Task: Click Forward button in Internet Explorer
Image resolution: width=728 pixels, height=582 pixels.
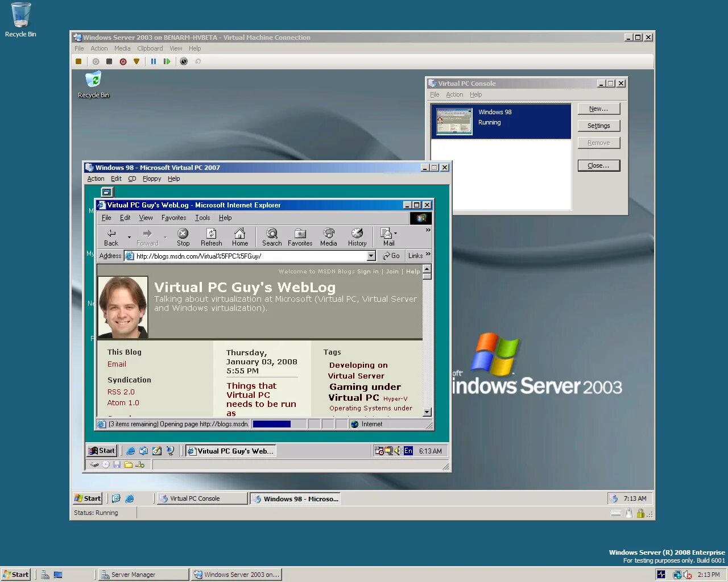Action: coord(147,237)
